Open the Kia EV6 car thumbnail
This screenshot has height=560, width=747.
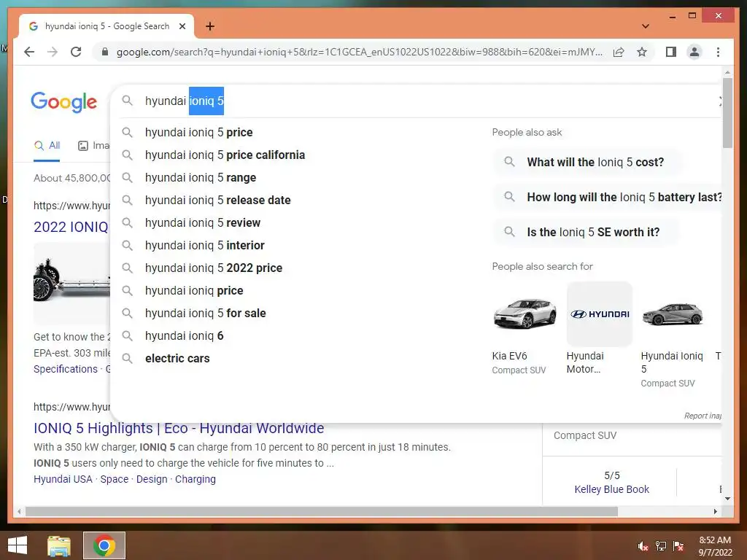point(525,314)
